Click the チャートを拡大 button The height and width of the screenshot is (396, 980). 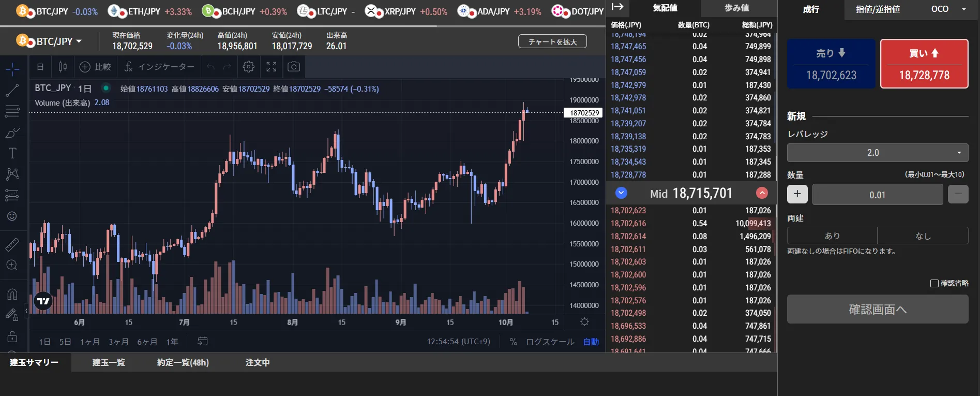(x=552, y=41)
